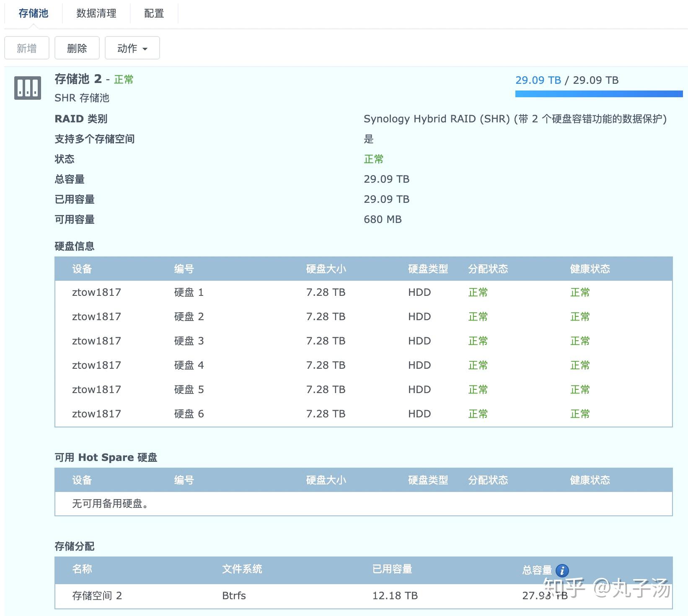Screen dimensions: 688x616
Task: Open the 29.09 TB capacity link
Action: 539,80
